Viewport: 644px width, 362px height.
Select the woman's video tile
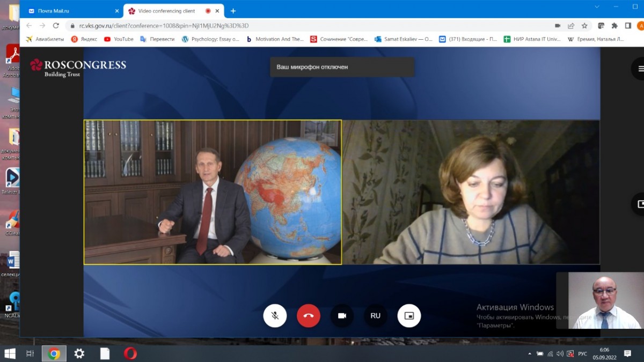(471, 192)
